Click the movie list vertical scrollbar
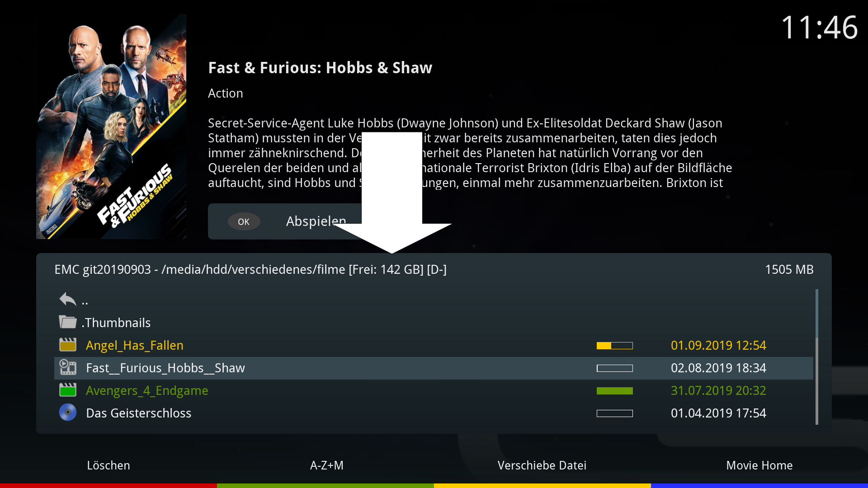The height and width of the screenshot is (488, 868). (x=816, y=357)
